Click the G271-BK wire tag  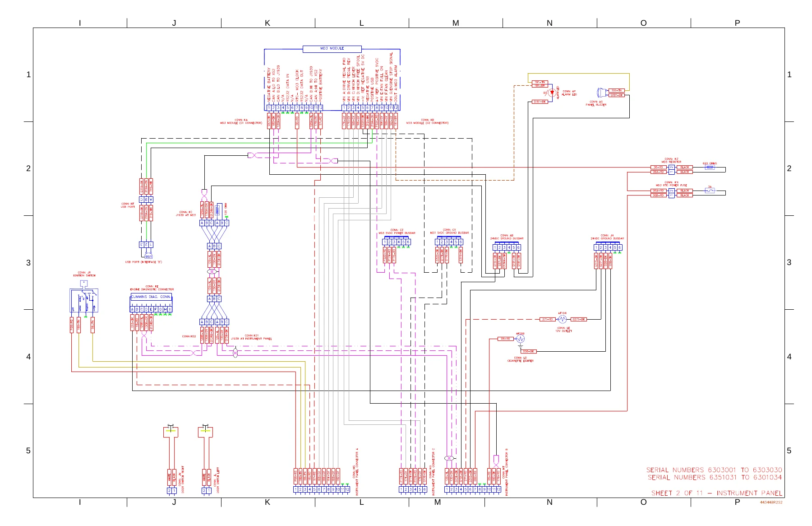coord(579,319)
